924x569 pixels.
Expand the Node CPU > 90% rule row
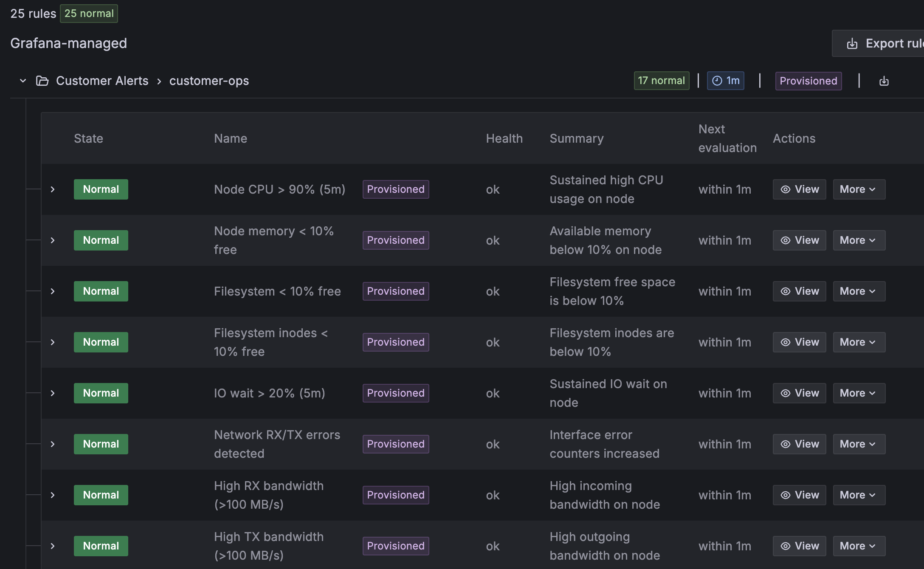pos(53,189)
